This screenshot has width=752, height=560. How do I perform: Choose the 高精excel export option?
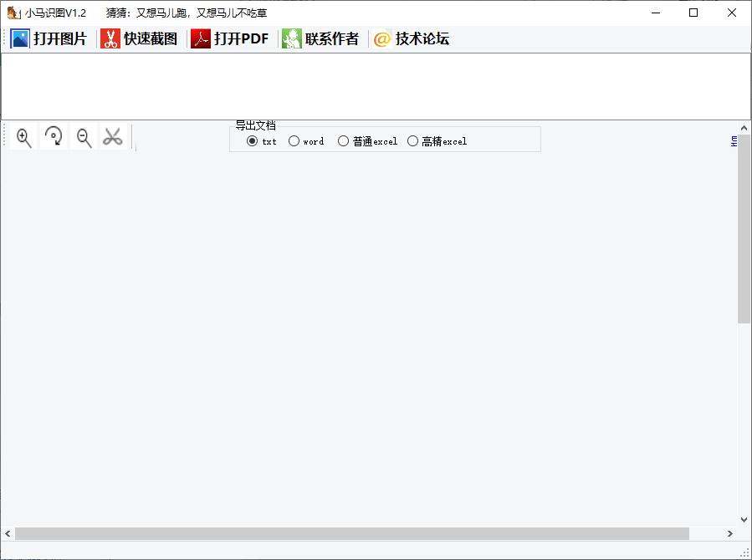[x=437, y=141]
